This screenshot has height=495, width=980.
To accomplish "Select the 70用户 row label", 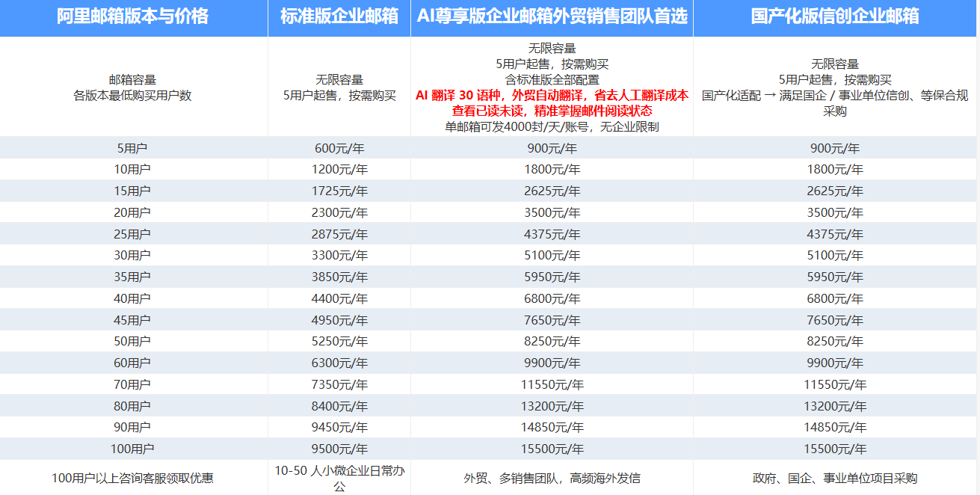I will [x=133, y=385].
